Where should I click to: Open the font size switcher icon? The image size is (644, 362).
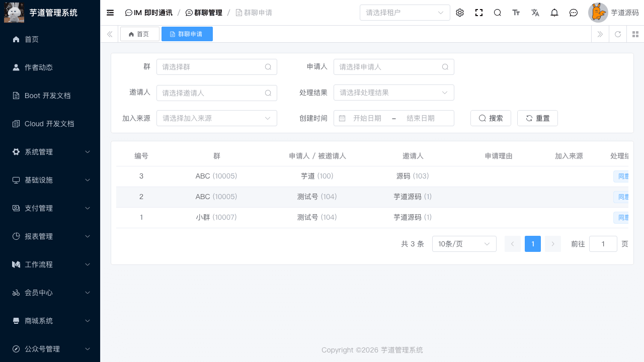pyautogui.click(x=516, y=13)
